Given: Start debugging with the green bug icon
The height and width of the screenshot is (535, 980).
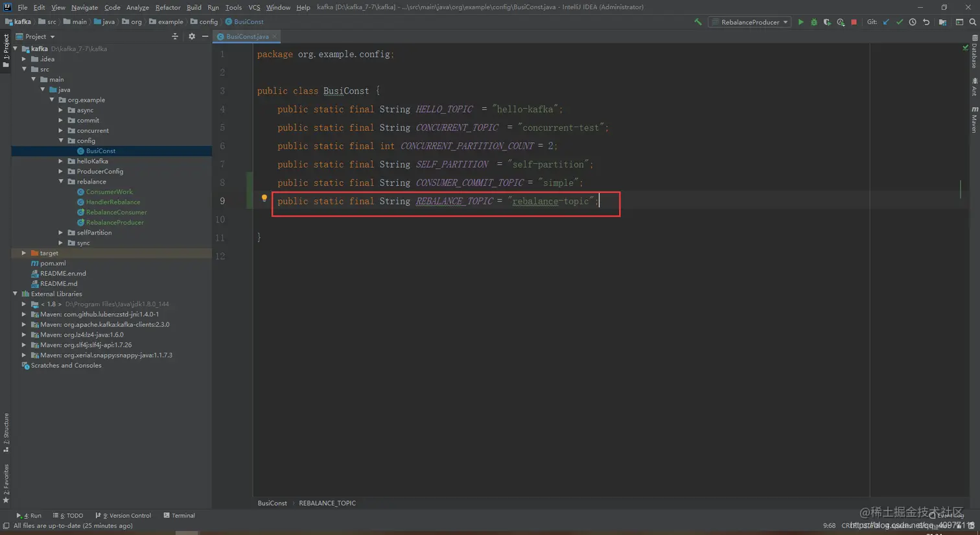Looking at the screenshot, I should 814,22.
